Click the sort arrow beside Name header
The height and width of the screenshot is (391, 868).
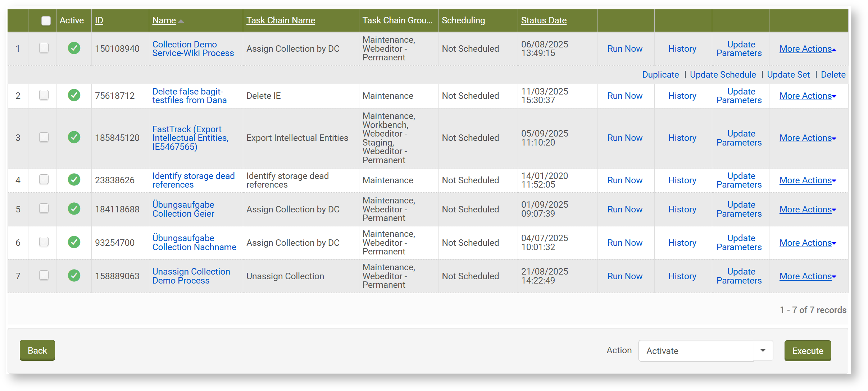pos(181,21)
